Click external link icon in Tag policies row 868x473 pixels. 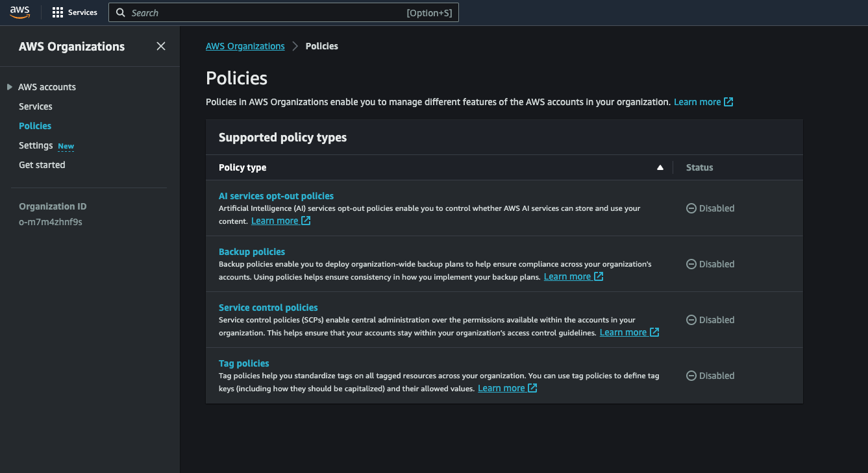point(532,388)
